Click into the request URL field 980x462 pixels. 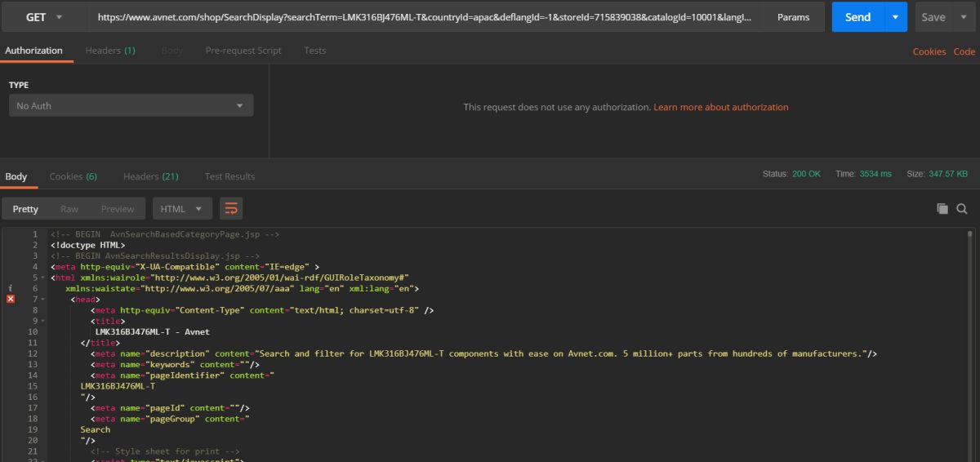click(425, 17)
